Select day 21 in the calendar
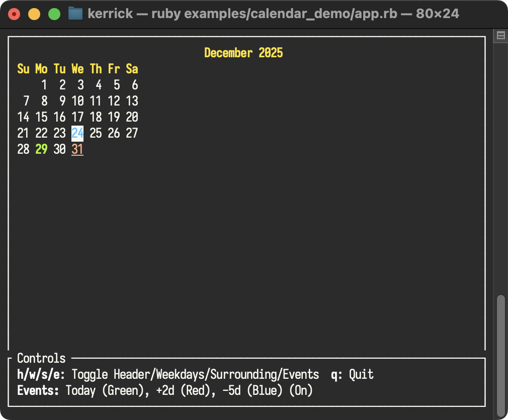Screen dimensions: 508x420 tap(23, 133)
